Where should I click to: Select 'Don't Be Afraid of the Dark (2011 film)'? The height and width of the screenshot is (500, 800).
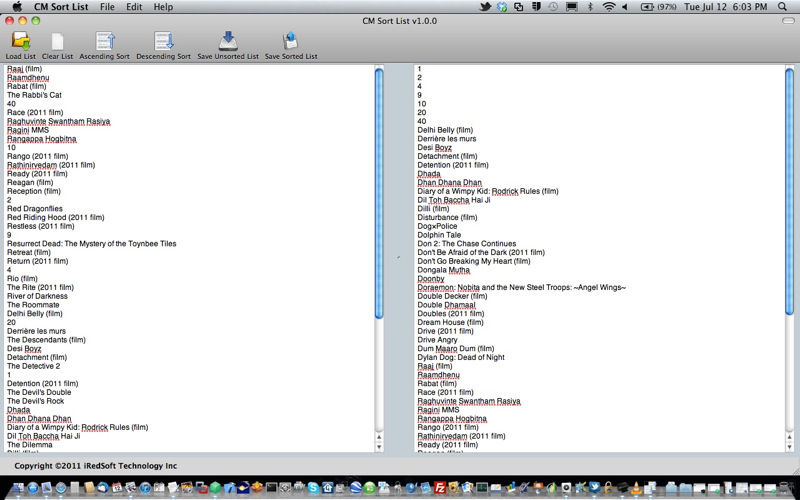click(x=481, y=252)
